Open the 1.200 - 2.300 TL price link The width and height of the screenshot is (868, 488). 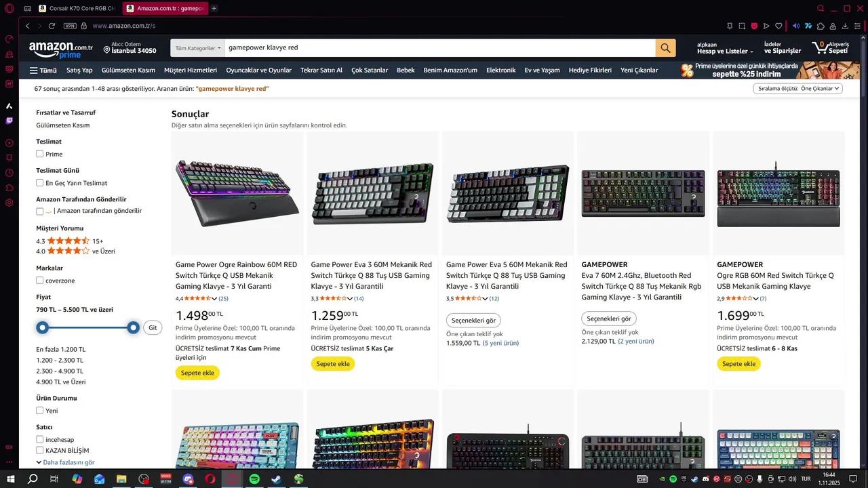60,361
